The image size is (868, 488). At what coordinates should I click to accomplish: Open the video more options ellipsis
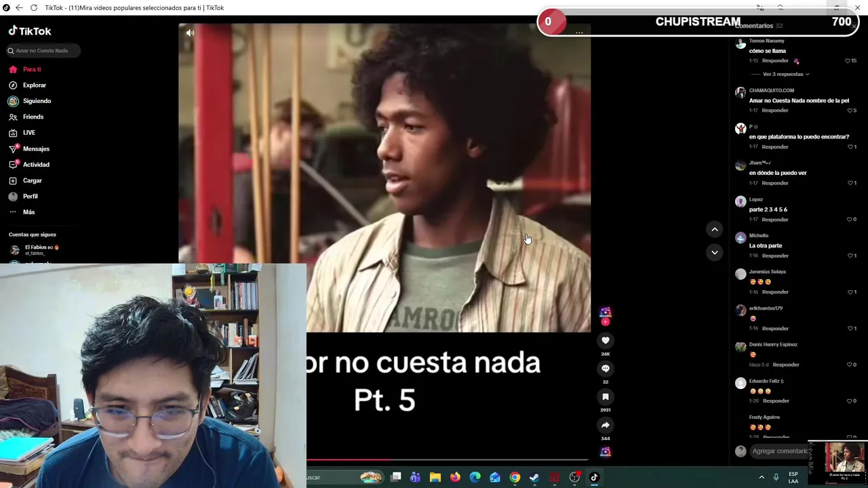[579, 33]
